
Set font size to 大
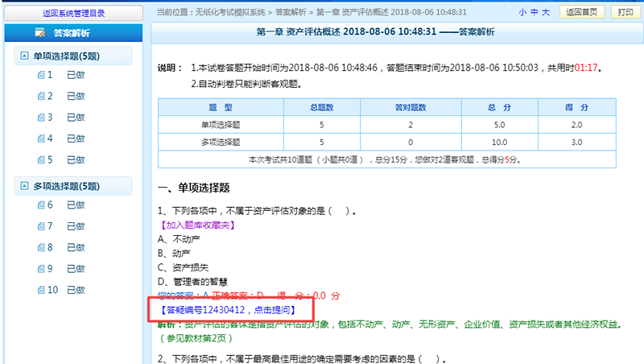(x=546, y=12)
